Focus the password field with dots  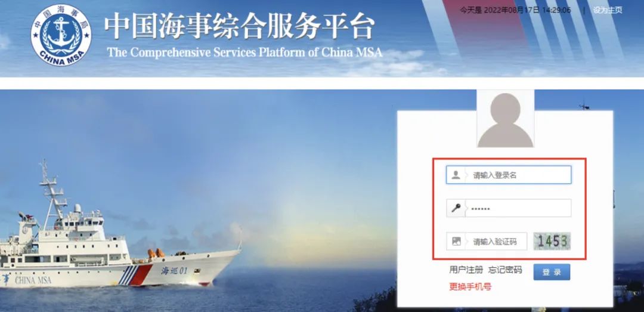(509, 208)
